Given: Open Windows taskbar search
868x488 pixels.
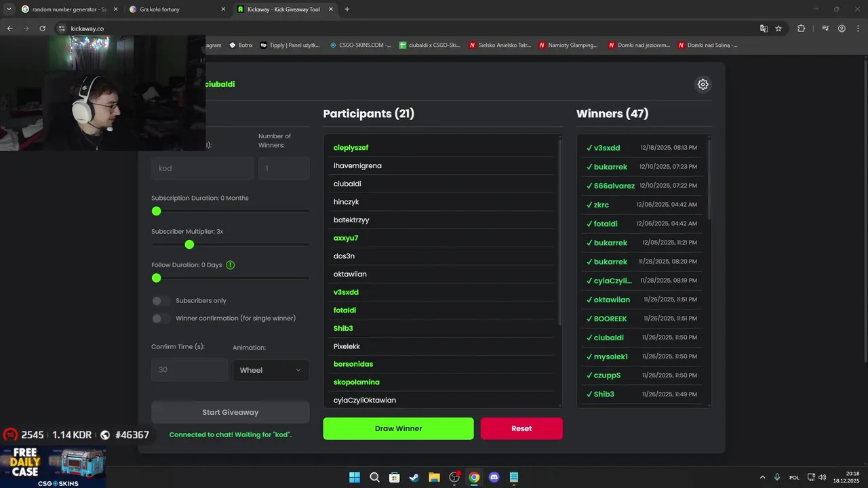Looking at the screenshot, I should click(374, 477).
